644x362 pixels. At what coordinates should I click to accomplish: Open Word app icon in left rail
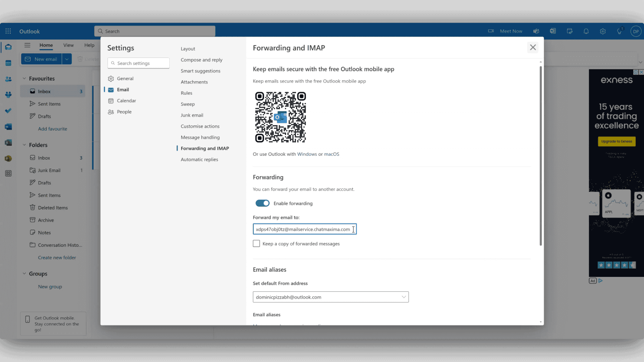point(8,127)
